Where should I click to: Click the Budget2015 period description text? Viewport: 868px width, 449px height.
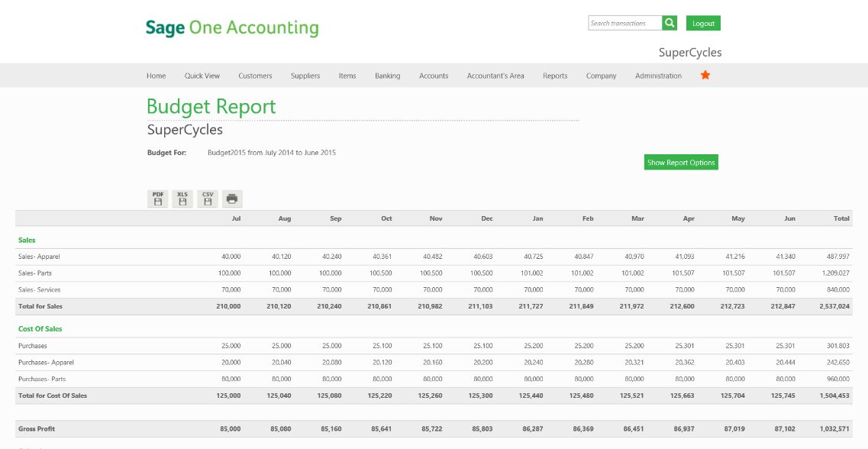tap(272, 153)
